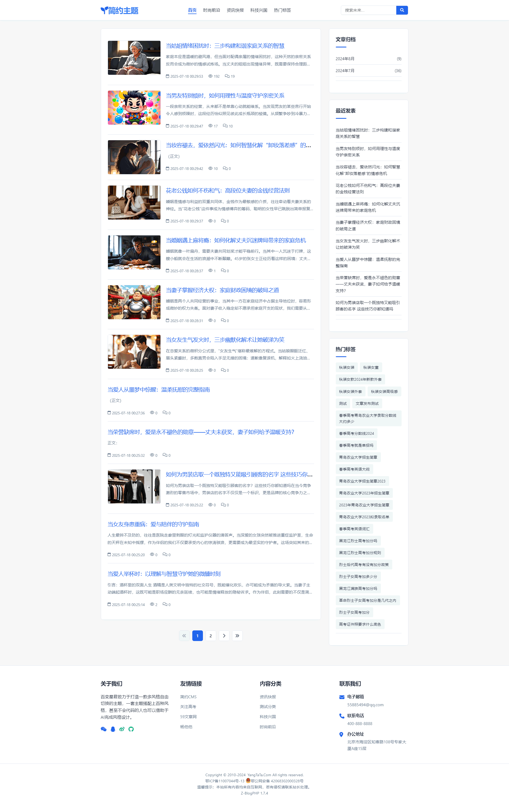Click the Z-BlogPHP 1.7.4 footer text

point(255,793)
